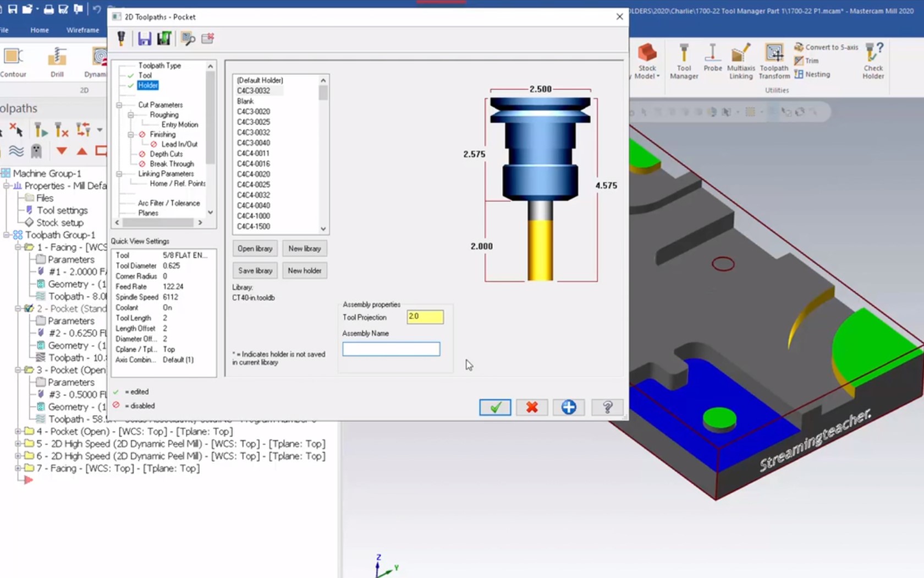Click the green checkmark OK button

click(495, 407)
